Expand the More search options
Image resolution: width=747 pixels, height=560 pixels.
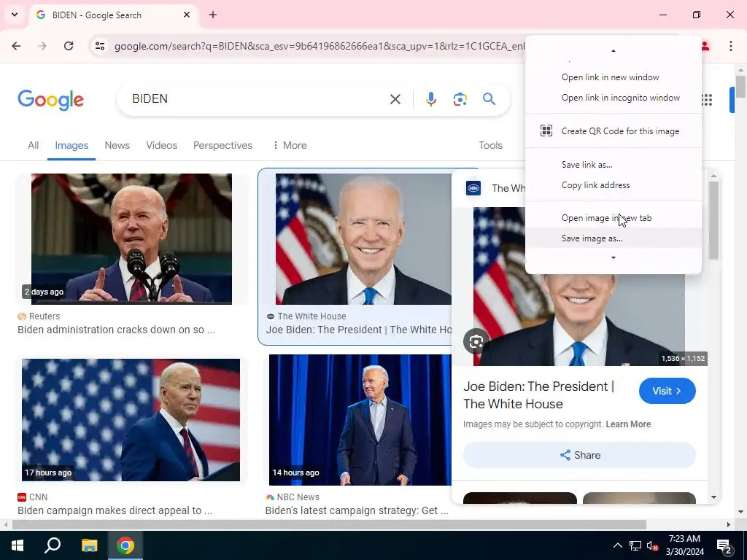tap(289, 145)
